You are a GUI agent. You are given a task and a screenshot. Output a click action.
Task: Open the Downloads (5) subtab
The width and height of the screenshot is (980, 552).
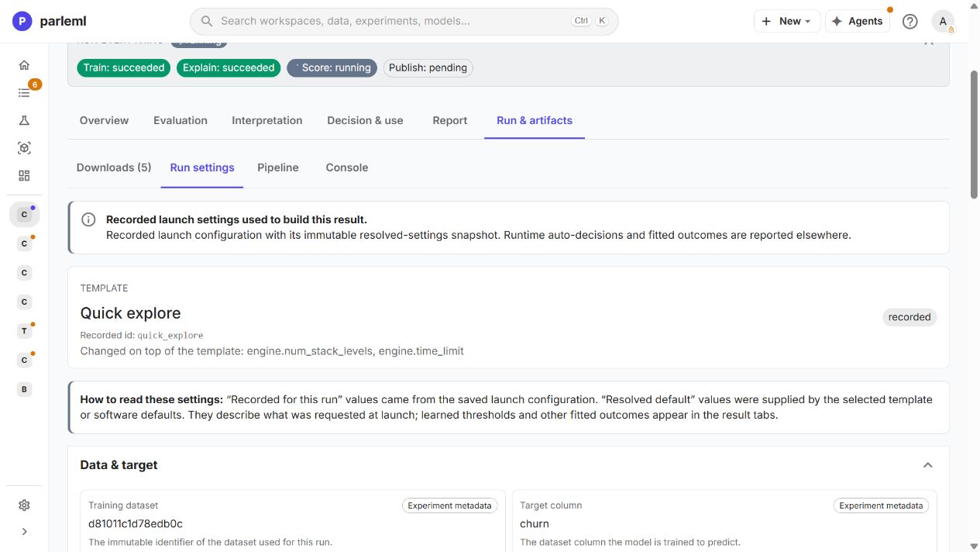[114, 167]
